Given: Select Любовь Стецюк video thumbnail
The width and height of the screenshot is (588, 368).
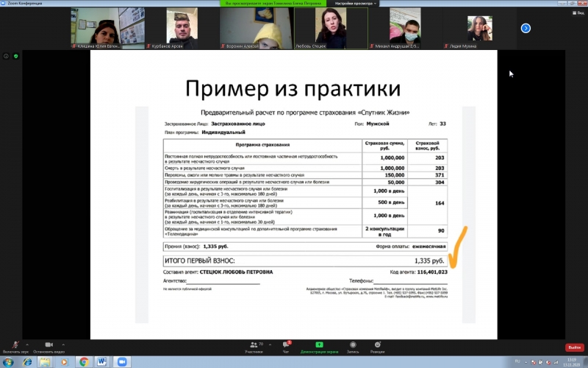Looking at the screenshot, I should point(331,28).
